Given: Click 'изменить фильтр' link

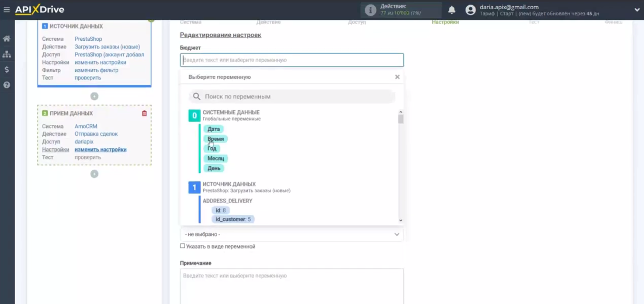Looking at the screenshot, I should point(97,70).
